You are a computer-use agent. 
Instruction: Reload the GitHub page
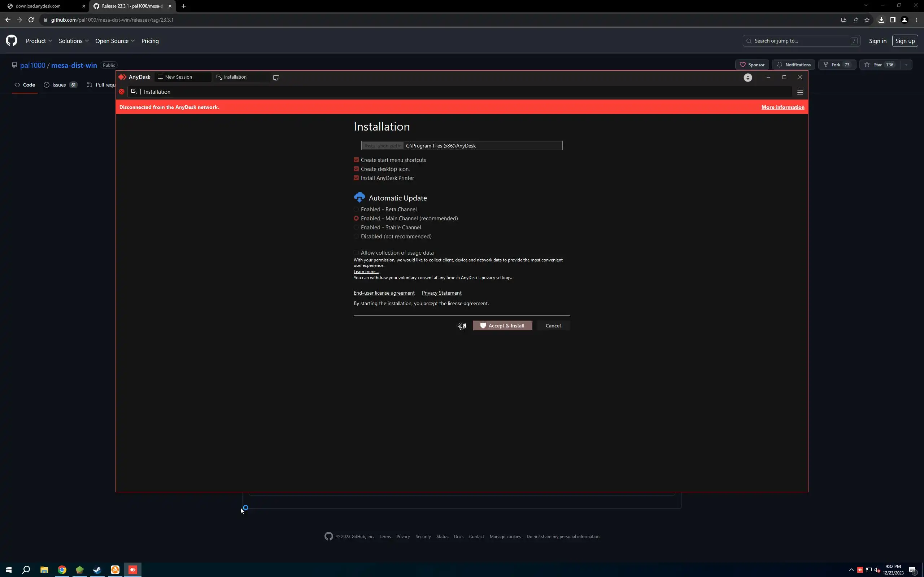point(31,20)
